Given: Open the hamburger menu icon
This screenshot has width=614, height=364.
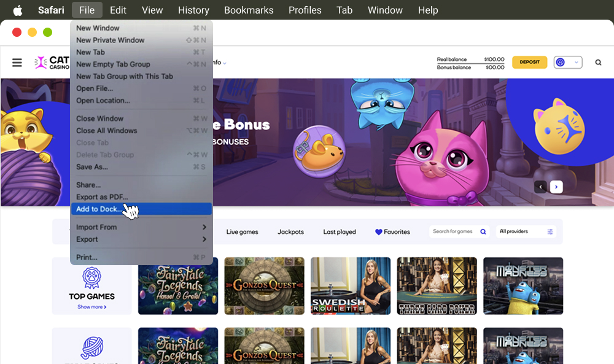Looking at the screenshot, I should point(17,63).
